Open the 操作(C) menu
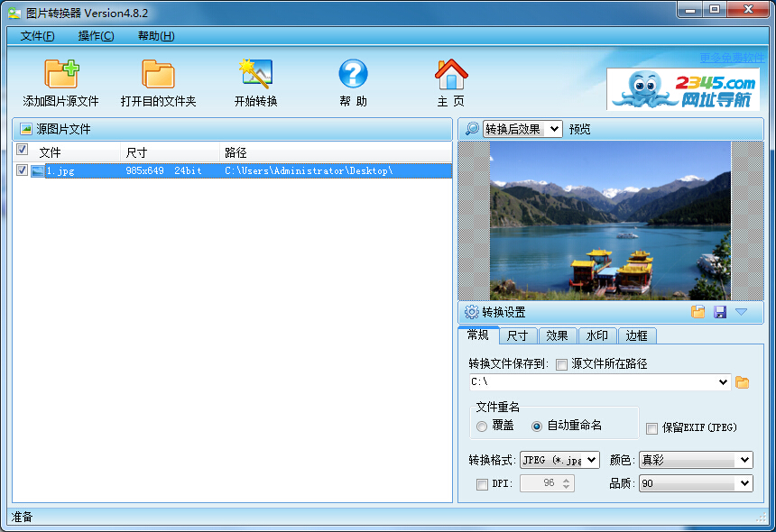The image size is (776, 532). (x=96, y=36)
